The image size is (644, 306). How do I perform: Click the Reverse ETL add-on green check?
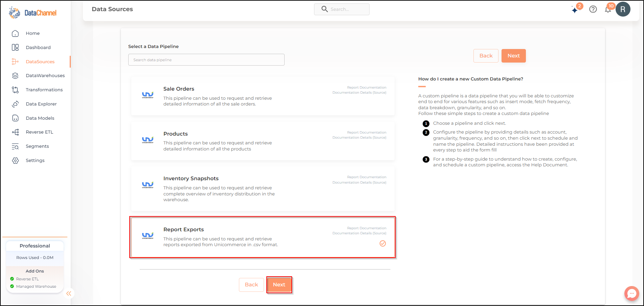(x=12, y=279)
